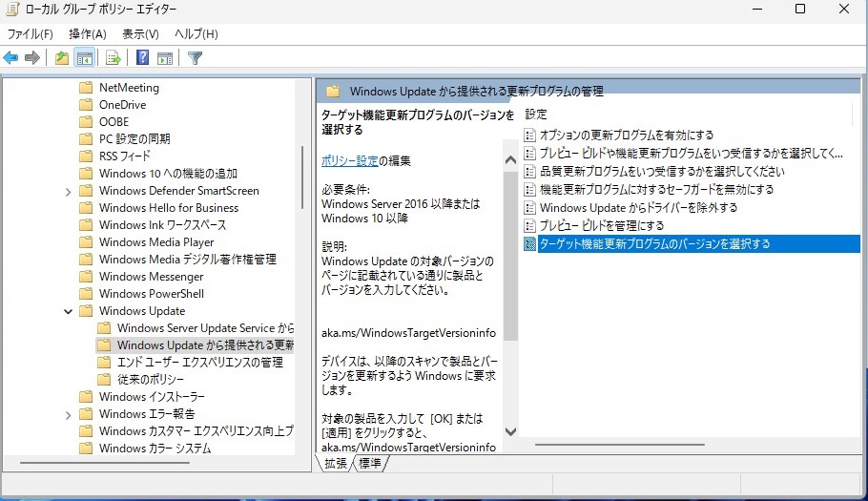868x501 pixels.
Task: Select Windows Update からドライバーを除外する setting
Action: (637, 207)
